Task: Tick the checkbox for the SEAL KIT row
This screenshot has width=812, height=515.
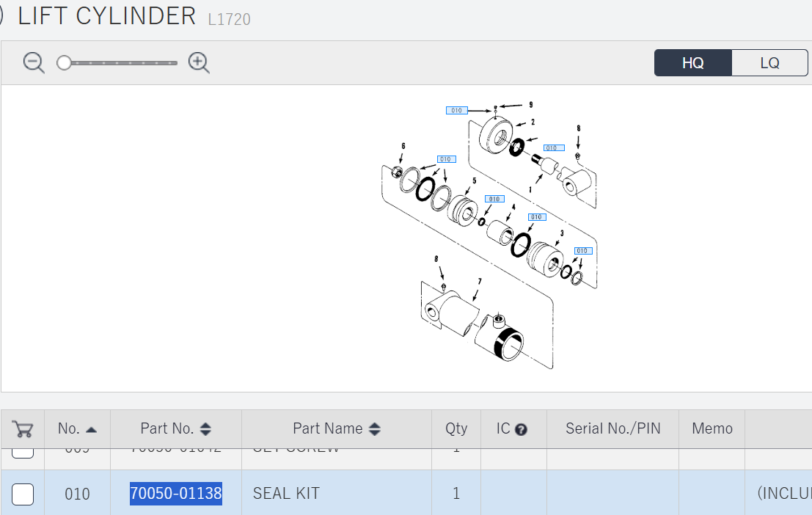Action: 23,494
